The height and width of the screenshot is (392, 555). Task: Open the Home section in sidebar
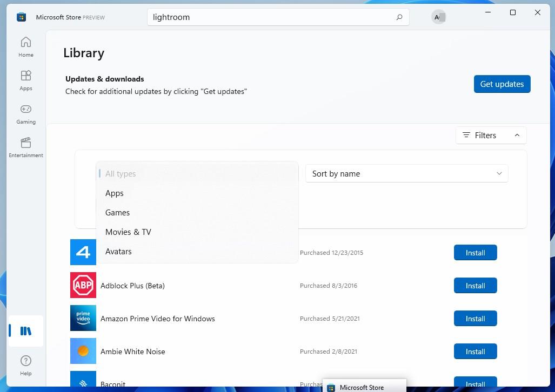point(26,47)
